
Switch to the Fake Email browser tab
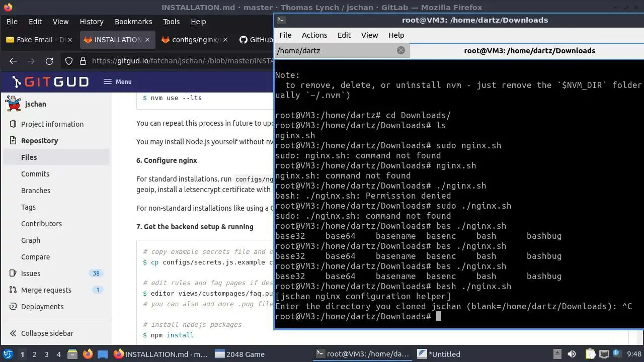click(x=36, y=40)
